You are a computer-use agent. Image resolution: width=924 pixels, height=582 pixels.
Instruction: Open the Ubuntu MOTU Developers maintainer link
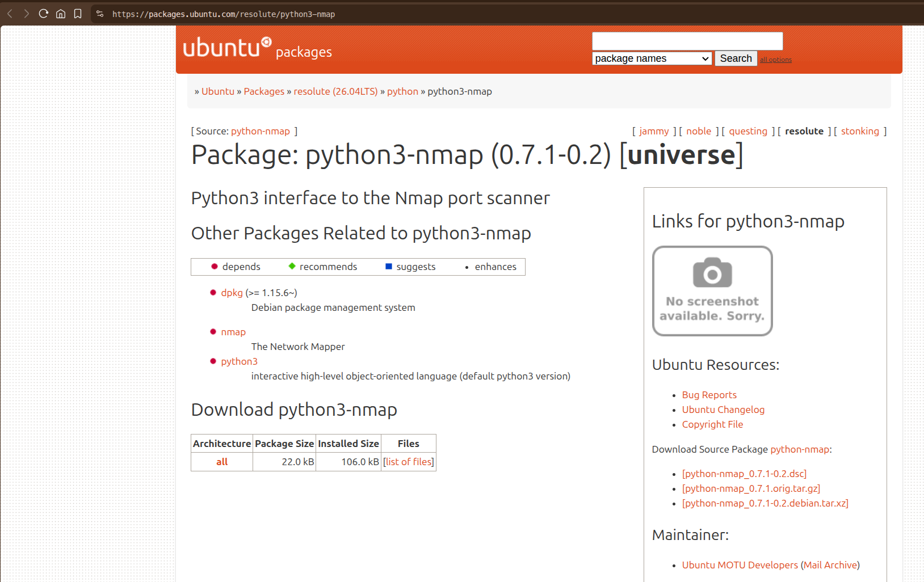(x=740, y=565)
